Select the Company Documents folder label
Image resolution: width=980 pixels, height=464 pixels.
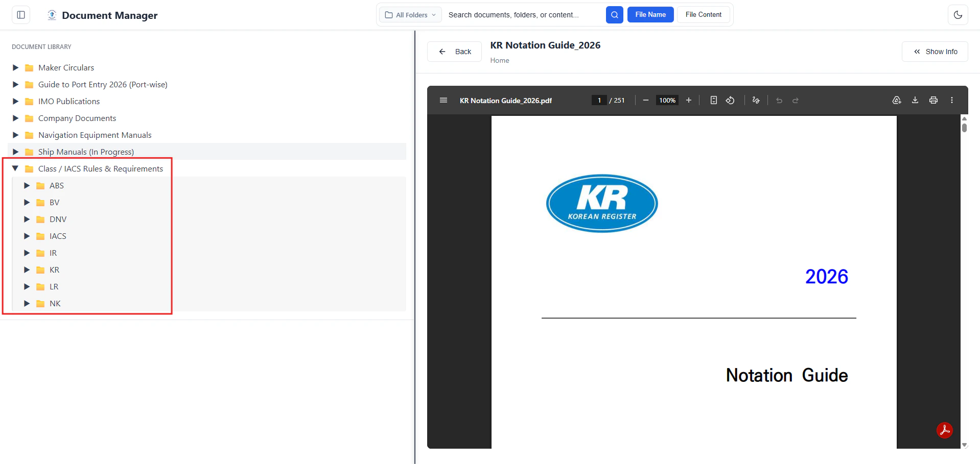[x=77, y=118]
